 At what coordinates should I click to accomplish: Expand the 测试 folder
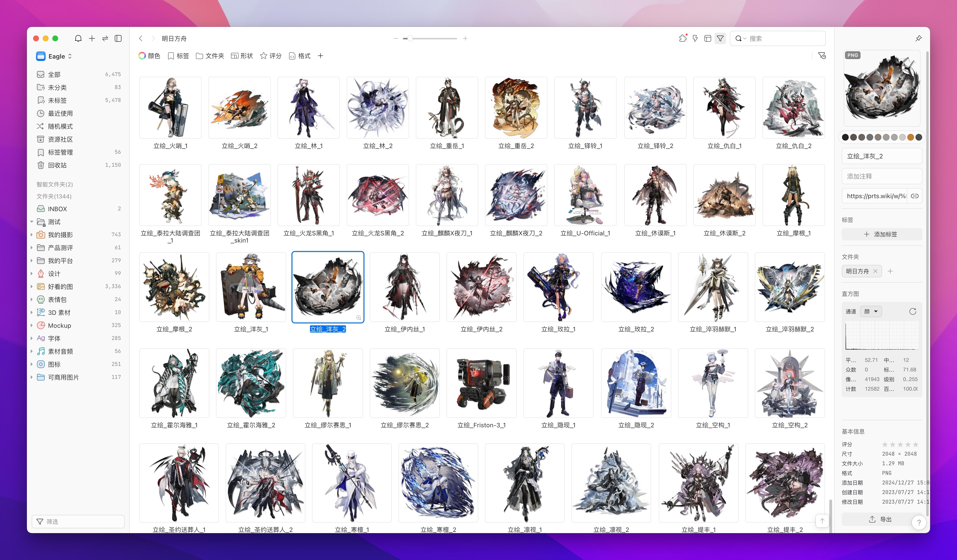click(x=31, y=221)
